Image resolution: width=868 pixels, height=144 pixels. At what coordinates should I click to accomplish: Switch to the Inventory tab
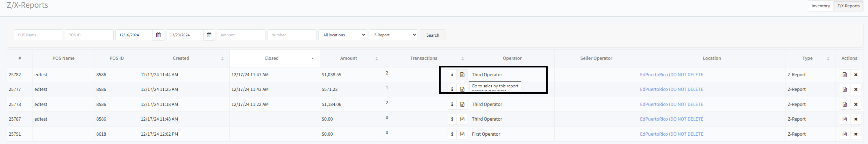[x=821, y=6]
